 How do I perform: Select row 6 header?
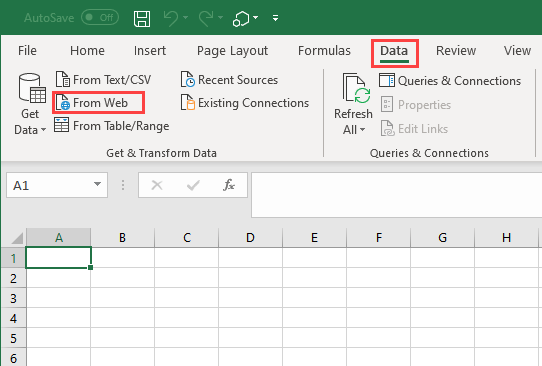pos(13,357)
